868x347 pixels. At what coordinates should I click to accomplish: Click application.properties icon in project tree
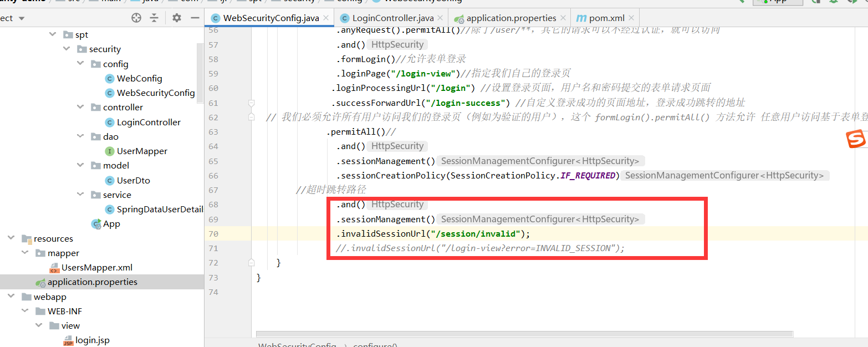40,282
